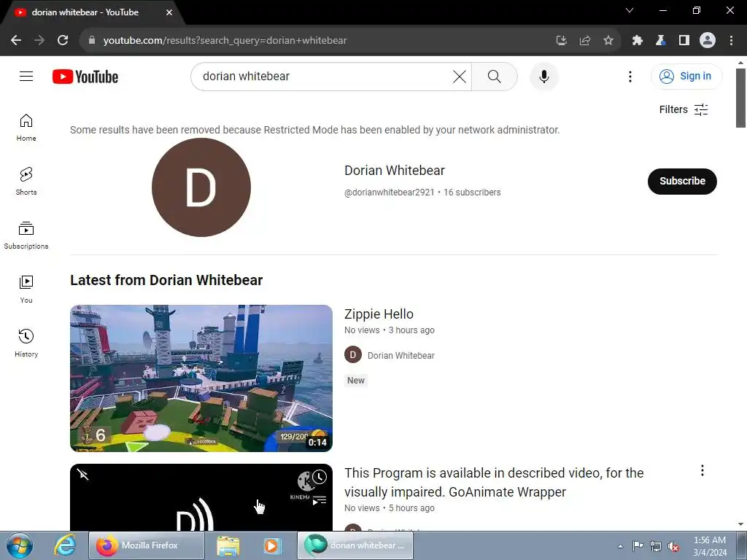
Task: Click the Restricted Mode notice text
Action: tap(315, 130)
